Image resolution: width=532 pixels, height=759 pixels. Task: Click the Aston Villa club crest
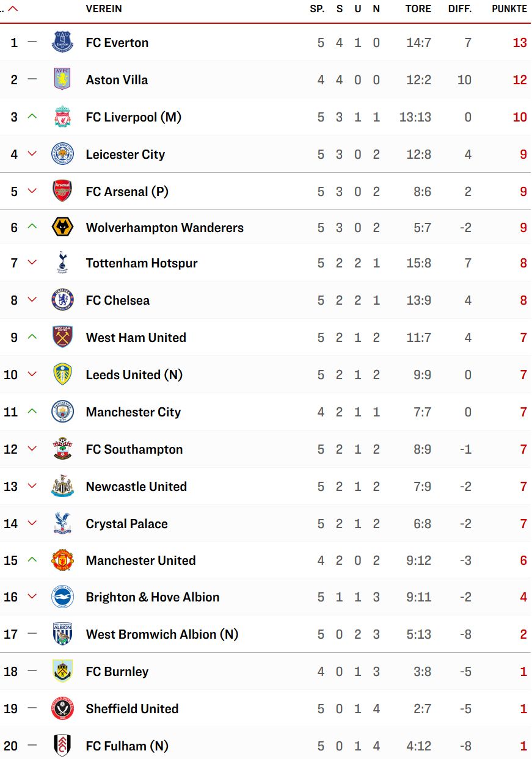click(62, 79)
